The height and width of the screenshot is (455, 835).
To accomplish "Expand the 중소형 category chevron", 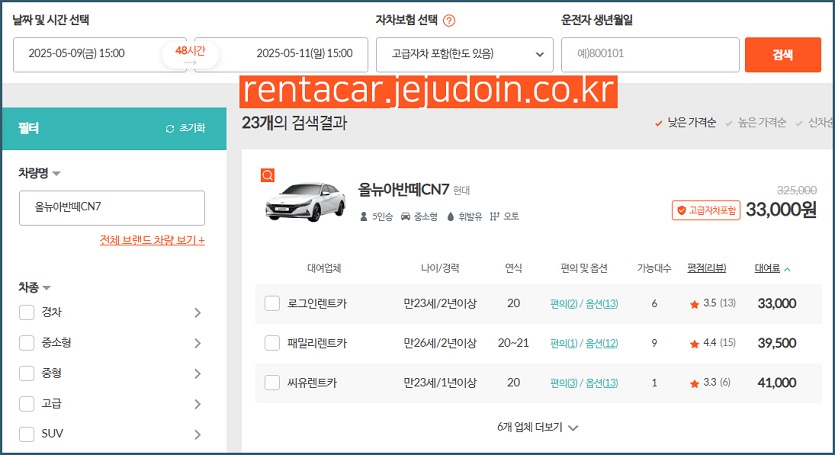I will [198, 343].
